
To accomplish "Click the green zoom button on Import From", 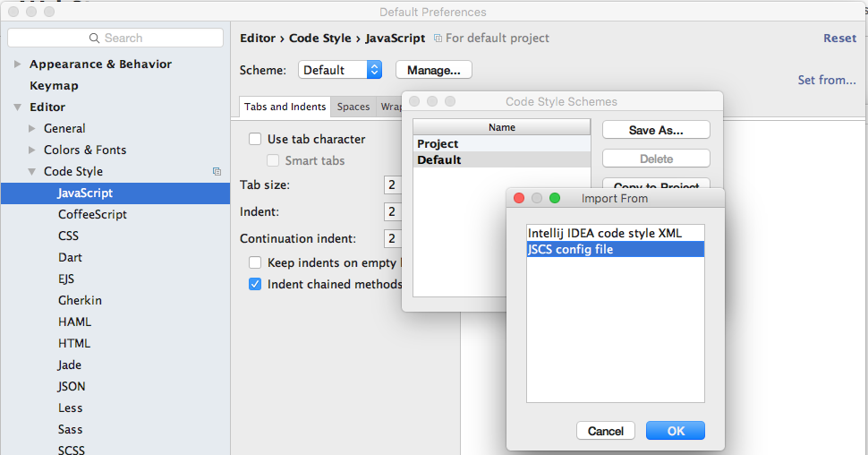I will (555, 198).
